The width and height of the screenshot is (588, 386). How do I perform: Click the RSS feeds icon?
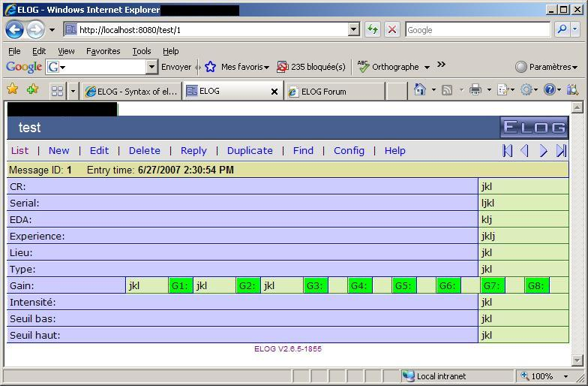(447, 90)
